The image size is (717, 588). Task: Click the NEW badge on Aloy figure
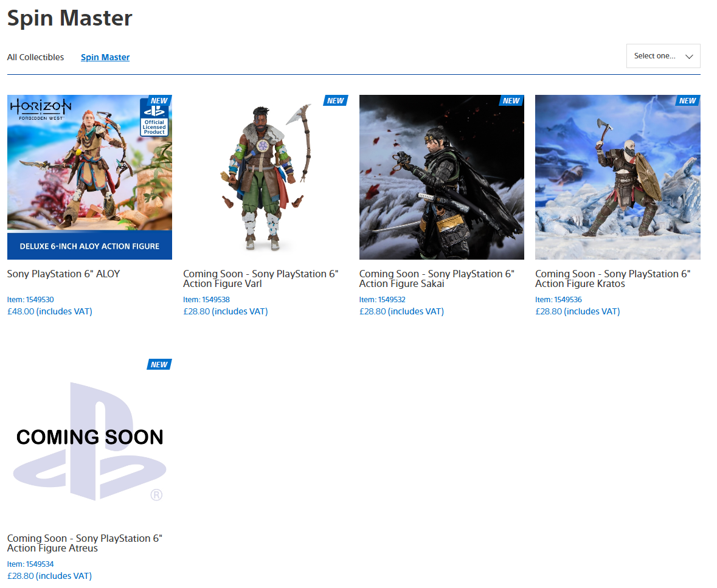tap(159, 101)
